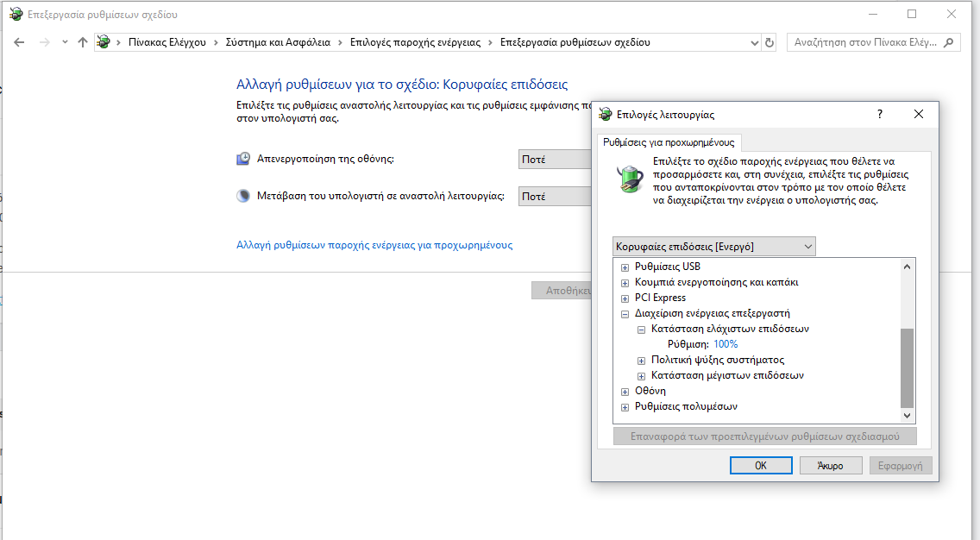Click the settings list scrollbar thumb
980x540 pixels.
coord(907,367)
